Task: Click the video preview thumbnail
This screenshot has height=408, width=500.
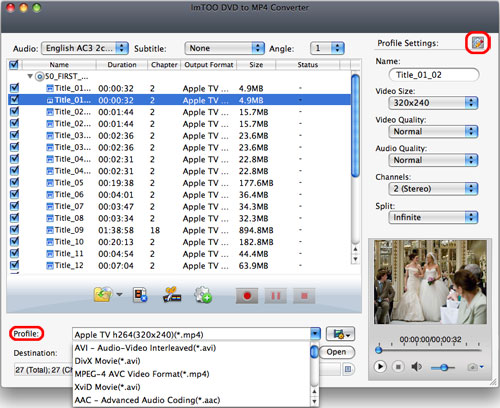Action: point(430,282)
